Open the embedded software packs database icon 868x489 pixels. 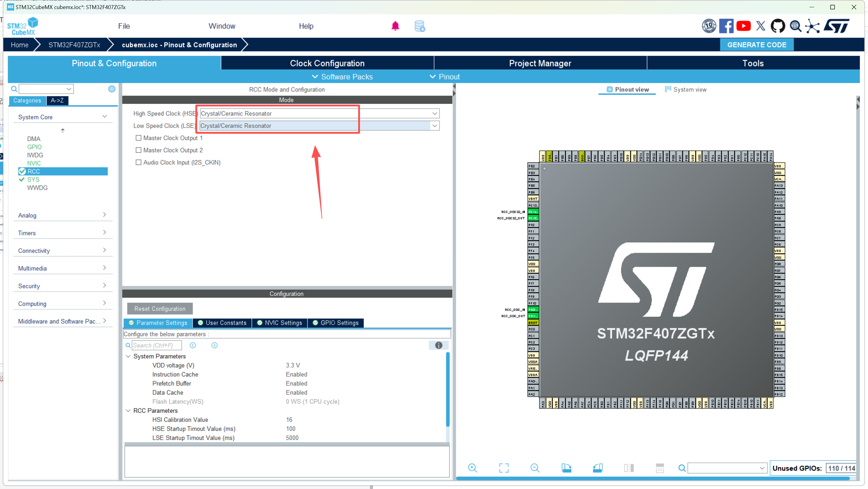pyautogui.click(x=419, y=26)
